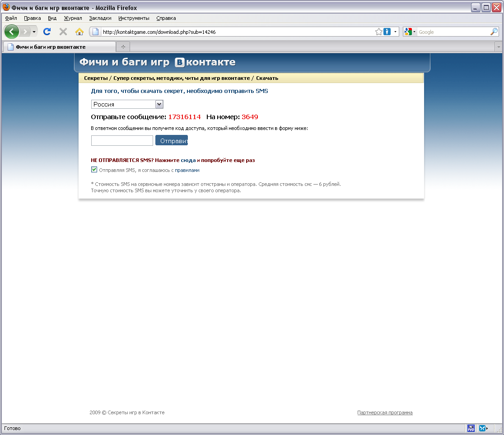Click the 2009 © Секреты игр в Контакте footer
This screenshot has width=504, height=435.
[127, 412]
